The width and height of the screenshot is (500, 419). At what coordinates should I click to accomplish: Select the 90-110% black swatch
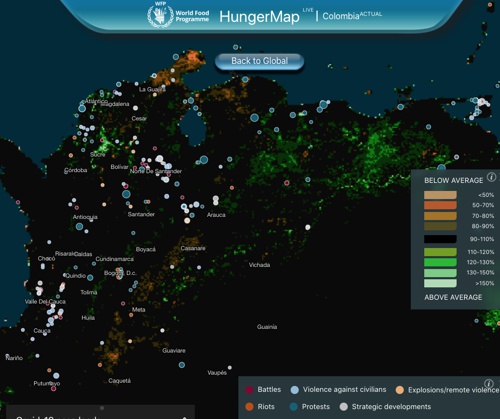pos(440,239)
